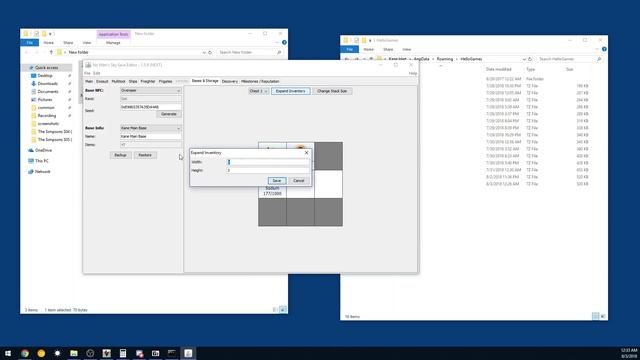Open Desktop in left Explorer sidebar
This screenshot has height=360, width=640.
click(45, 76)
